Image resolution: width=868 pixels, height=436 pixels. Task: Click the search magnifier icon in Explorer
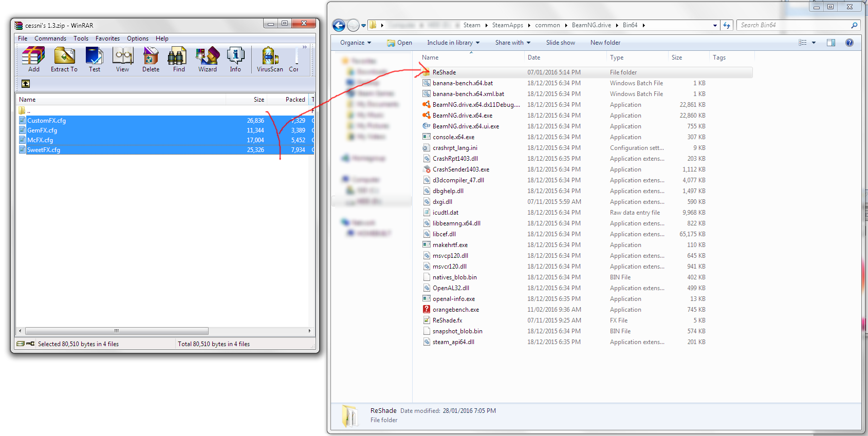[855, 25]
